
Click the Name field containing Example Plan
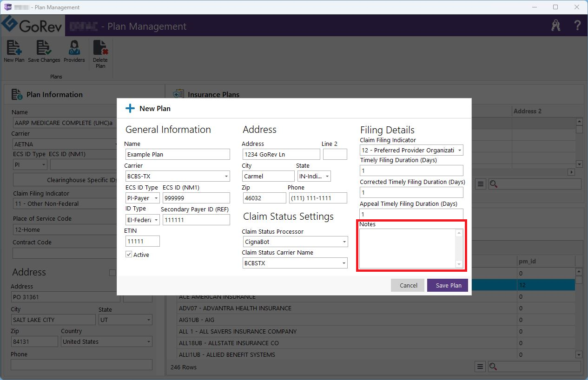coord(178,154)
